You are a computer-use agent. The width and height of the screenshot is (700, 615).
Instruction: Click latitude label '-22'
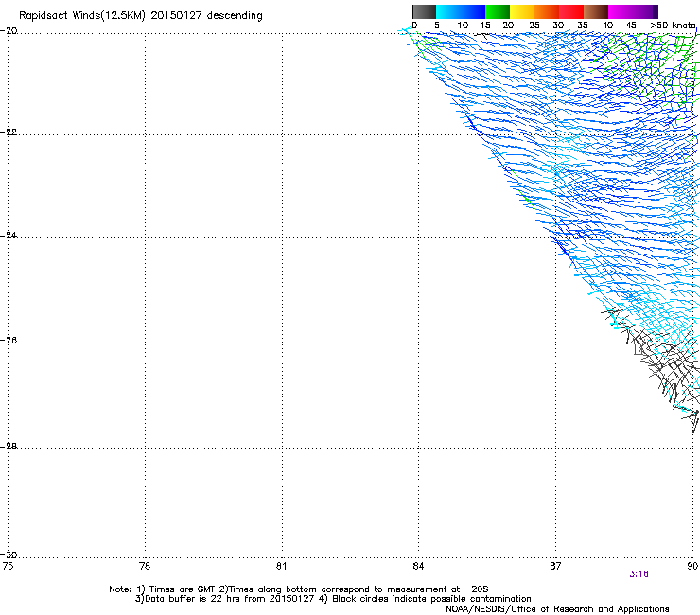tap(9, 132)
